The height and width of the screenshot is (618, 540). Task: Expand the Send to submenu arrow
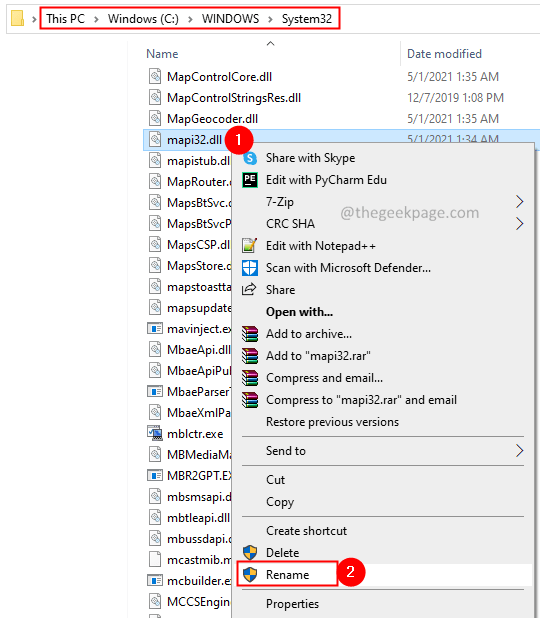pyautogui.click(x=520, y=450)
